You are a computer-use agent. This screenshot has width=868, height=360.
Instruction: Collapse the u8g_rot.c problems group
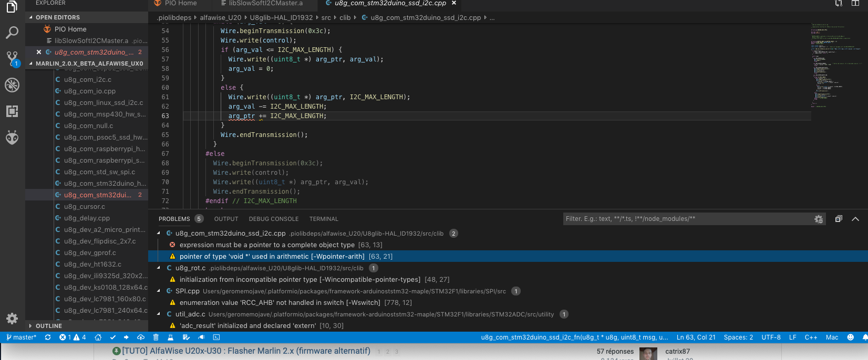click(x=159, y=268)
